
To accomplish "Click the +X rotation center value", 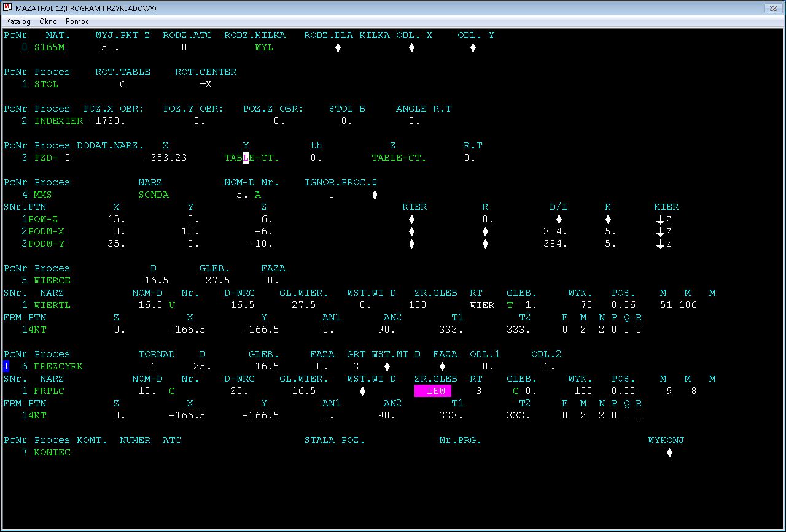I will pos(206,84).
